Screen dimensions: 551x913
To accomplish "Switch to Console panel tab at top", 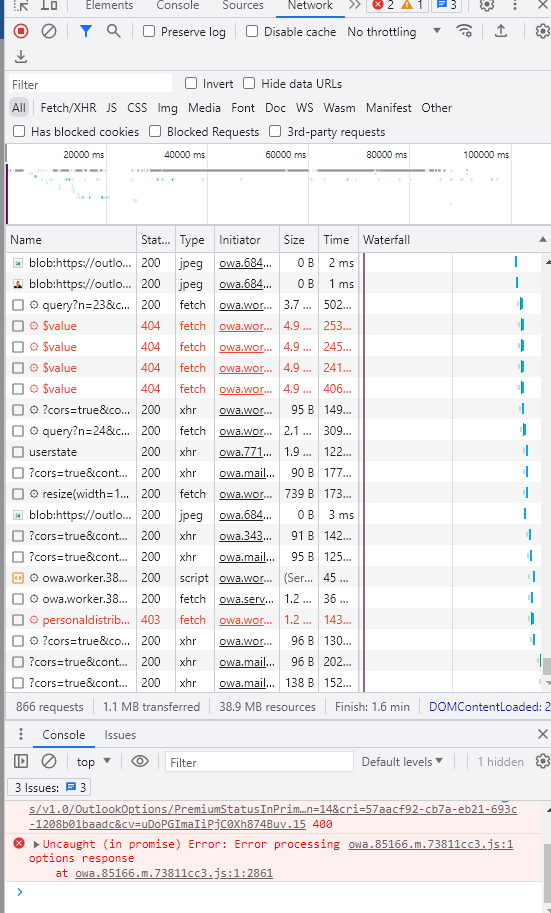I will (178, 5).
